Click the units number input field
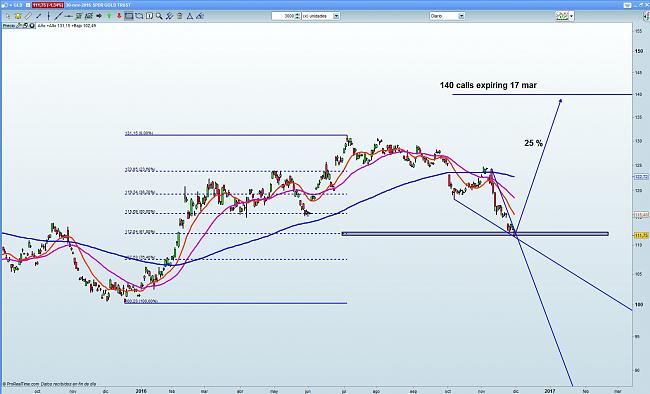Image resolution: width=650 pixels, height=394 pixels. coord(283,16)
